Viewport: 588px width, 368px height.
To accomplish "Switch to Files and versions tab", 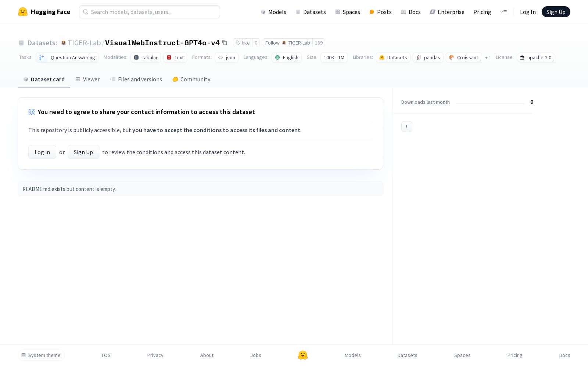I will coord(136,79).
